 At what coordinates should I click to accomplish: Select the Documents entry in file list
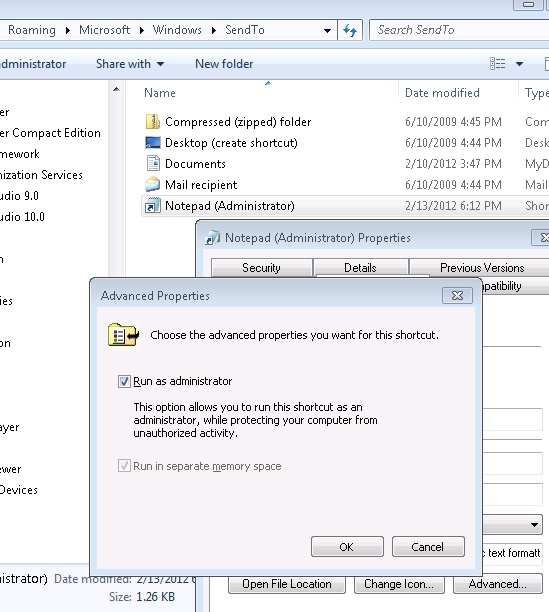(x=195, y=164)
